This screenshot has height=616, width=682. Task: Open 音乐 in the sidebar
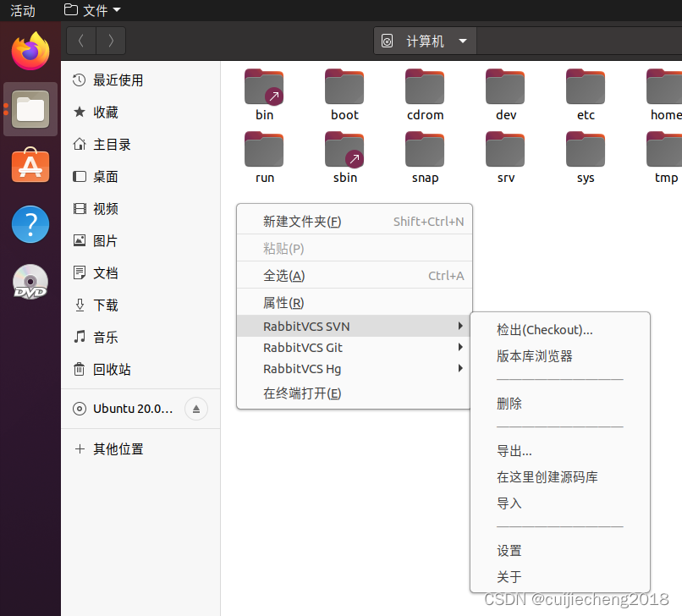coord(140,337)
